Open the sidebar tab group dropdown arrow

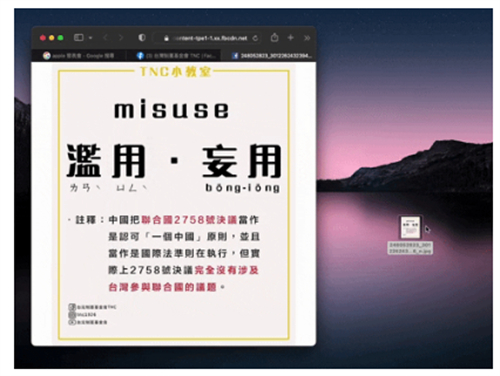pyautogui.click(x=90, y=38)
